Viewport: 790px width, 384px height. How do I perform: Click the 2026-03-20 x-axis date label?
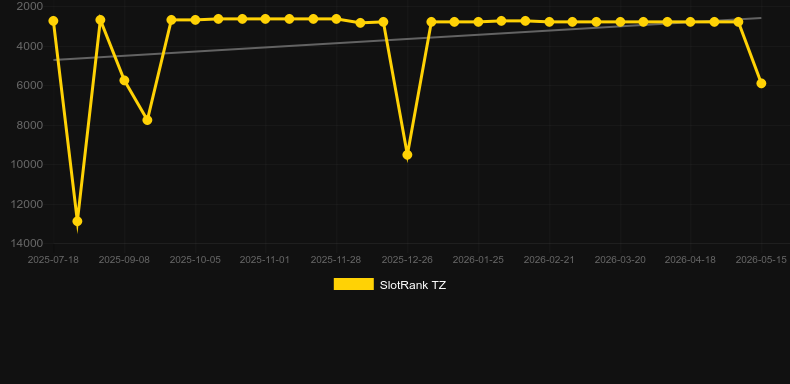(620, 260)
